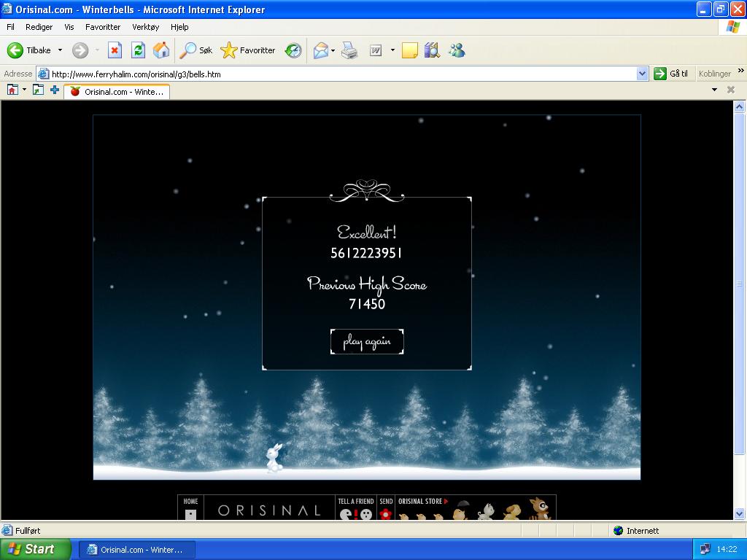Open the Søk search magnifier
This screenshot has width=747, height=560.
tap(187, 50)
